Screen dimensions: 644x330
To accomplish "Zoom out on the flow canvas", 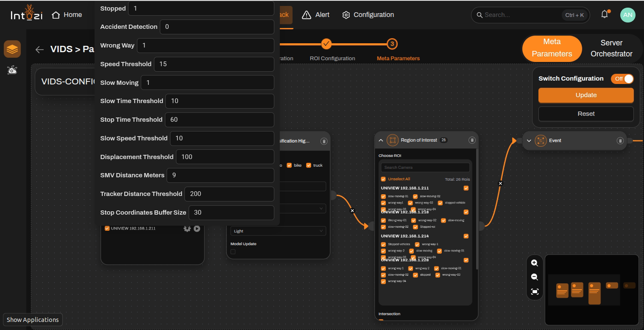I will coord(535,277).
